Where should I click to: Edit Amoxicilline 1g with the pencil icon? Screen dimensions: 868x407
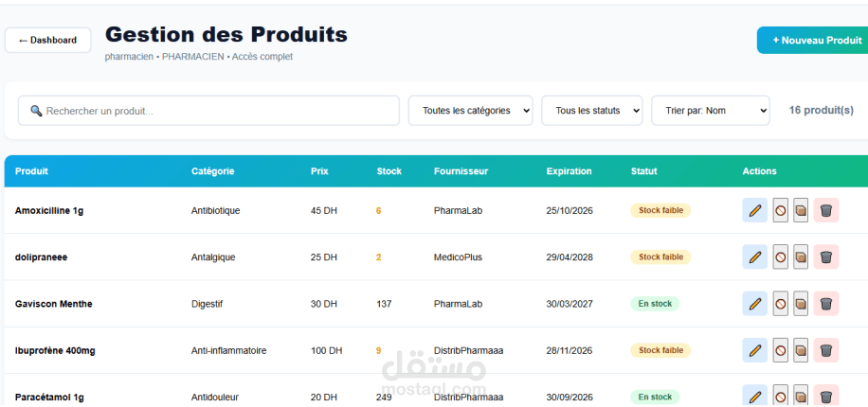pos(755,210)
